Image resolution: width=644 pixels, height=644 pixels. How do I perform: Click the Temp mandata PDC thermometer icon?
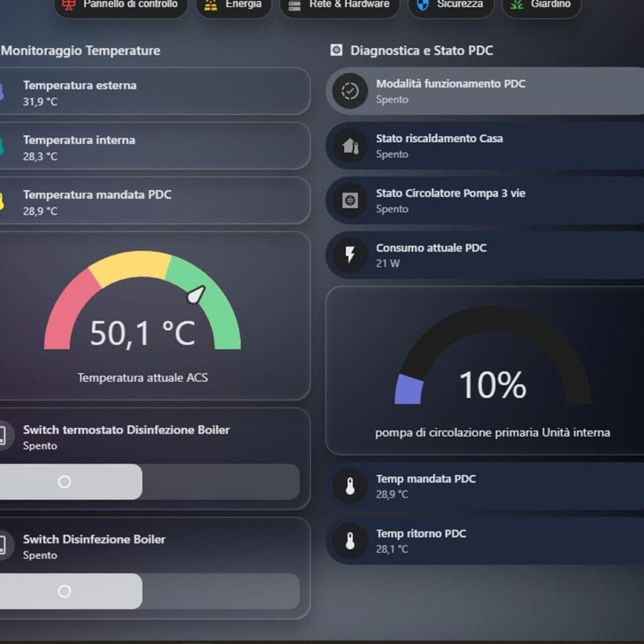(350, 486)
